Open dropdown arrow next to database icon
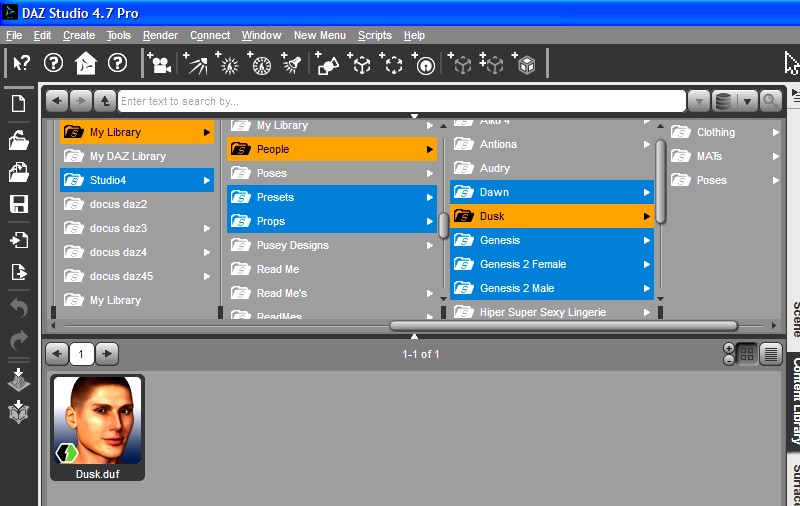The width and height of the screenshot is (800, 506). point(747,102)
